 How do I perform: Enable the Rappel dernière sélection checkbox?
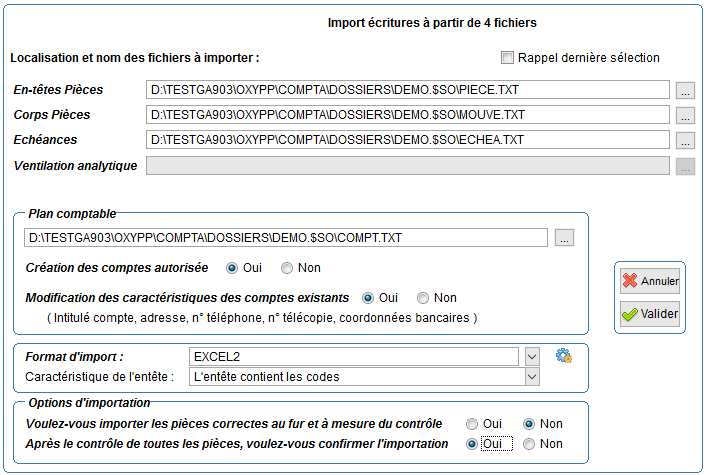click(507, 58)
